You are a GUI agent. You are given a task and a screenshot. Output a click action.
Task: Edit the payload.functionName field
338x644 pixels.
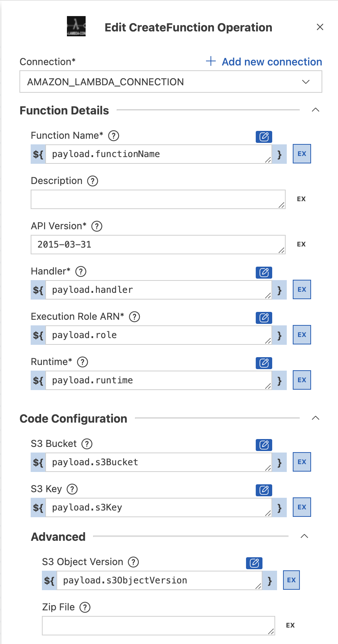click(x=159, y=154)
